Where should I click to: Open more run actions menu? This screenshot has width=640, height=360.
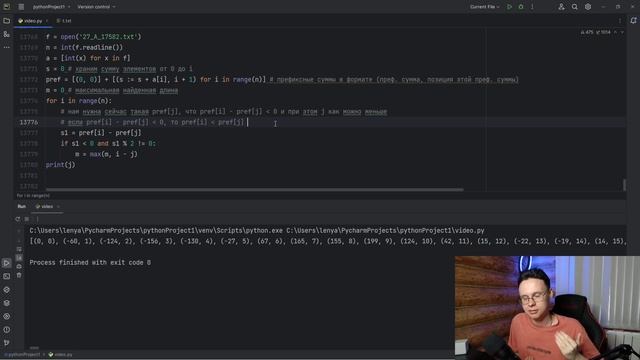pyautogui.click(x=532, y=7)
